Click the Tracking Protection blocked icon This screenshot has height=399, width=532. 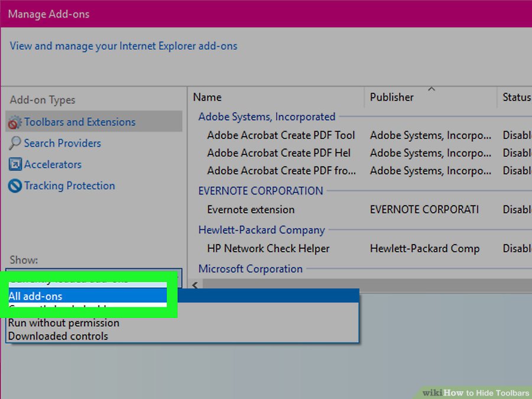tap(15, 186)
